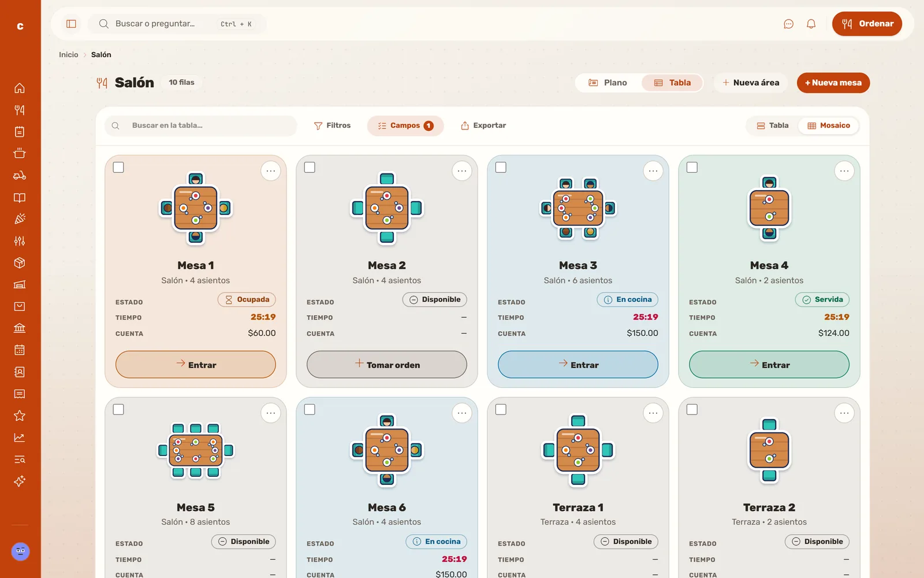
Task: Switch to the Plano view tab
Action: 608,83
